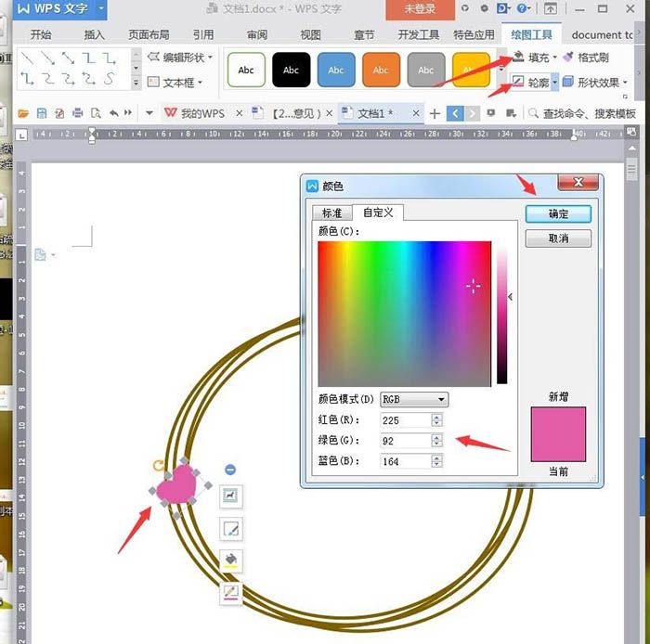Click the open folder icon in quick toolbar
The image size is (650, 644).
(23, 112)
